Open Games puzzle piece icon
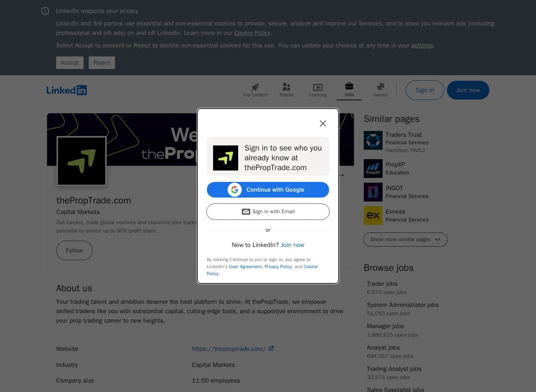Screen dimensions: 536x392 381,87
